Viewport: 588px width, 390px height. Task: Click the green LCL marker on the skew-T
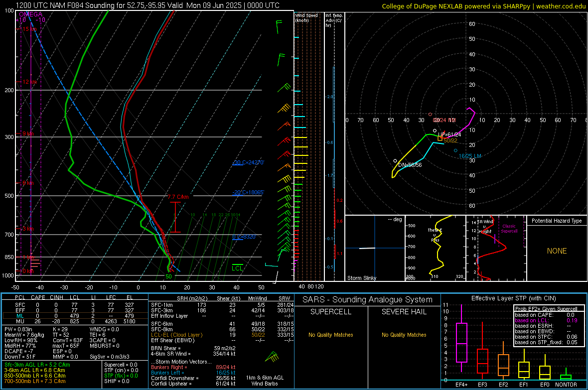click(x=237, y=268)
